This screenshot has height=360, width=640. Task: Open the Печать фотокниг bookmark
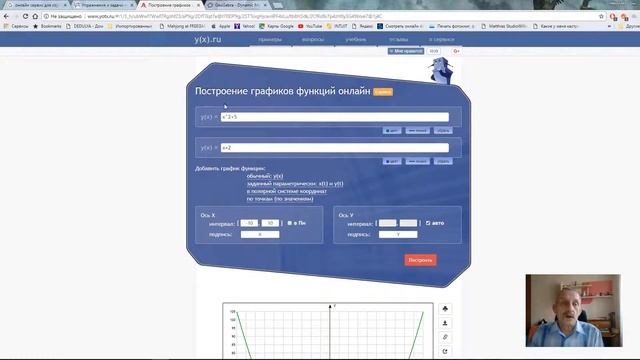click(452, 26)
